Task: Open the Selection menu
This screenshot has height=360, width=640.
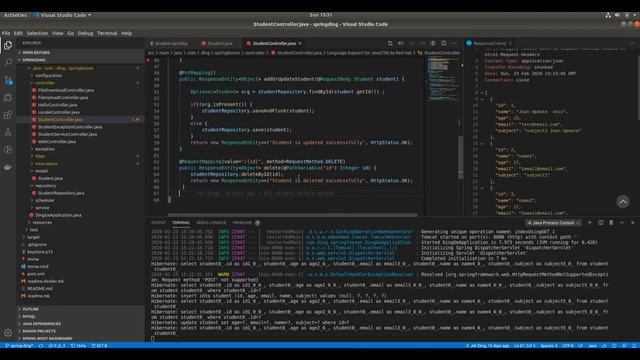Action: click(37, 33)
